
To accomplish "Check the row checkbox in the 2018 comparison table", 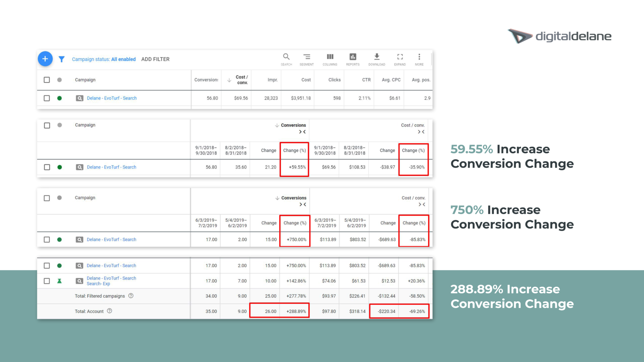I will [x=47, y=167].
